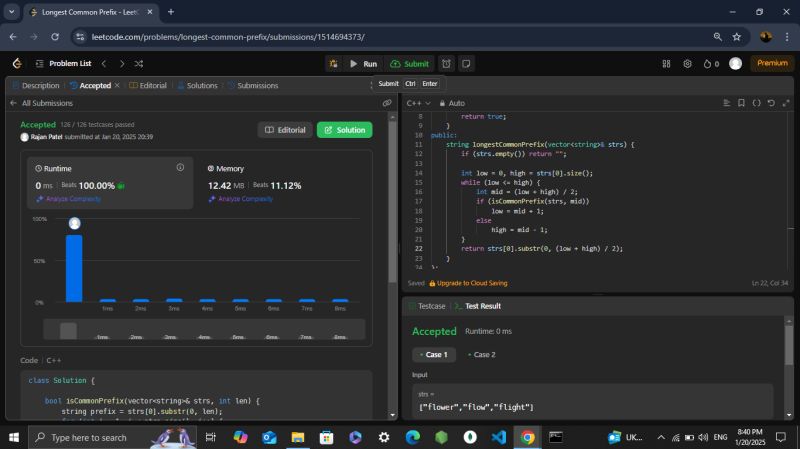The image size is (800, 449).
Task: Open LeetCode settings gear
Action: tap(687, 64)
